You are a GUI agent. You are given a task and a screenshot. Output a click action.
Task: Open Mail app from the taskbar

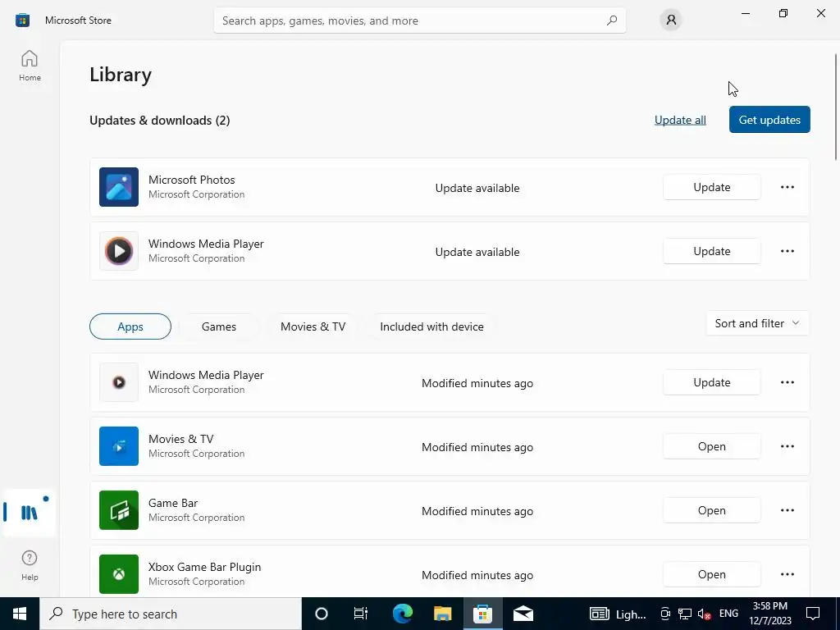click(x=523, y=614)
